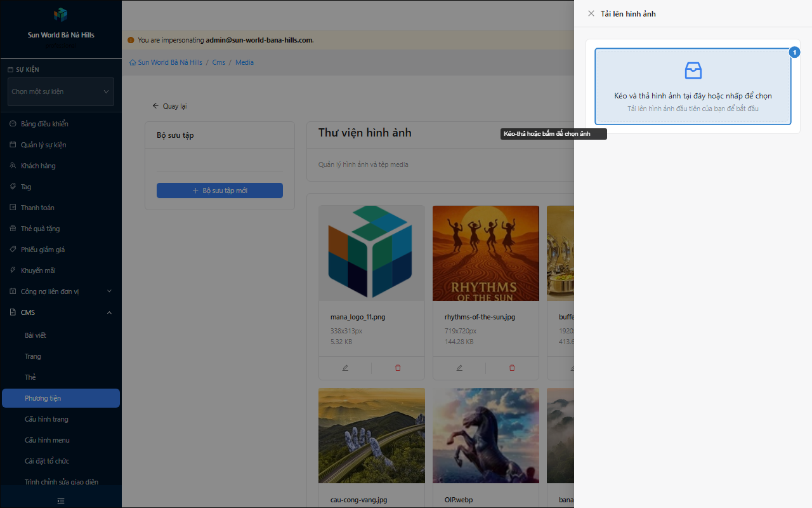
Task: Click the file size 144.28 KB
Action: click(x=459, y=342)
